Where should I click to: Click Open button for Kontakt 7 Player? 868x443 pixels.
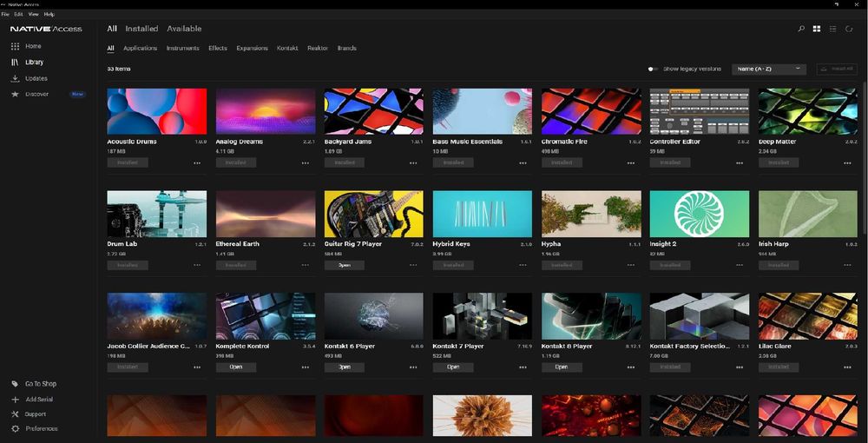click(x=453, y=367)
